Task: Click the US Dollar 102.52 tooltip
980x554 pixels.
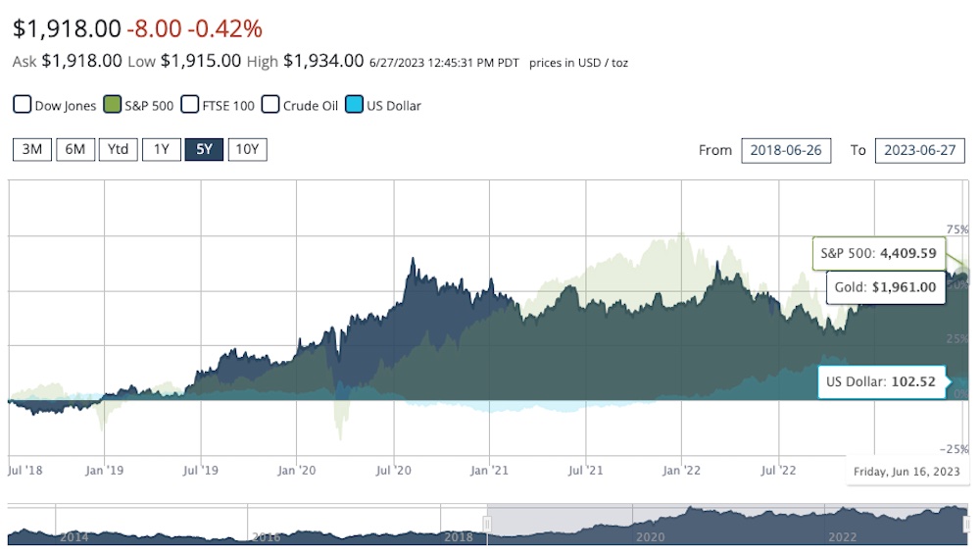Action: click(x=869, y=381)
